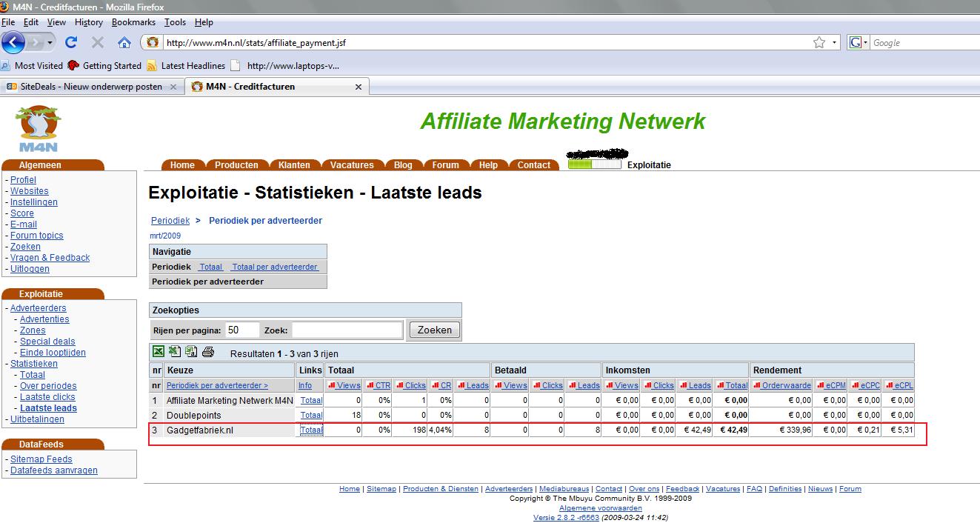Click the Rijen per pagina field
Image resolution: width=980 pixels, height=526 pixels.
click(243, 330)
